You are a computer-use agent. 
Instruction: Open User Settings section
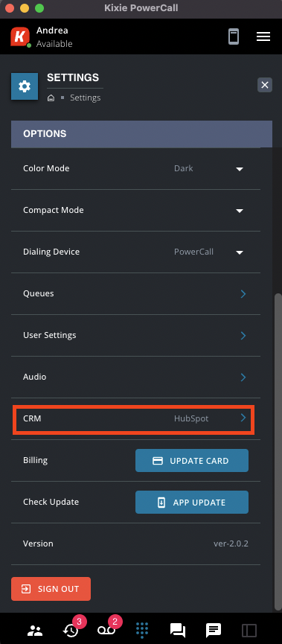click(135, 336)
